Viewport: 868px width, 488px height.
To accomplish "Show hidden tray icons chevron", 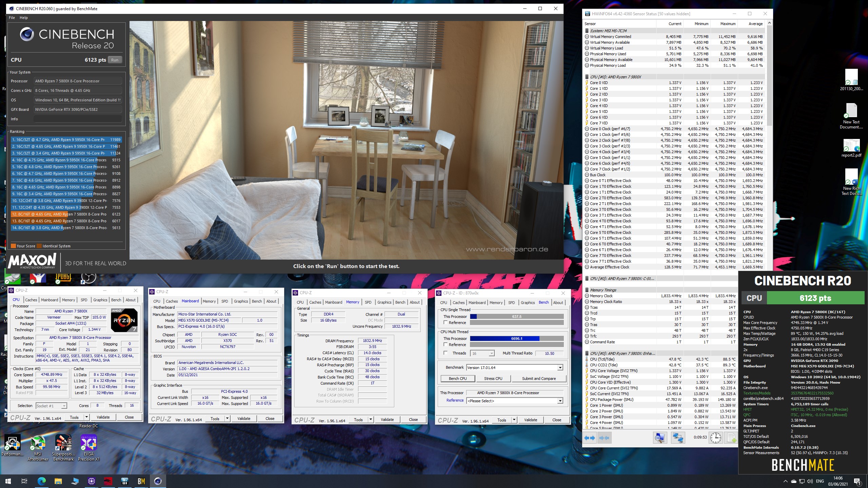I will coord(785,481).
